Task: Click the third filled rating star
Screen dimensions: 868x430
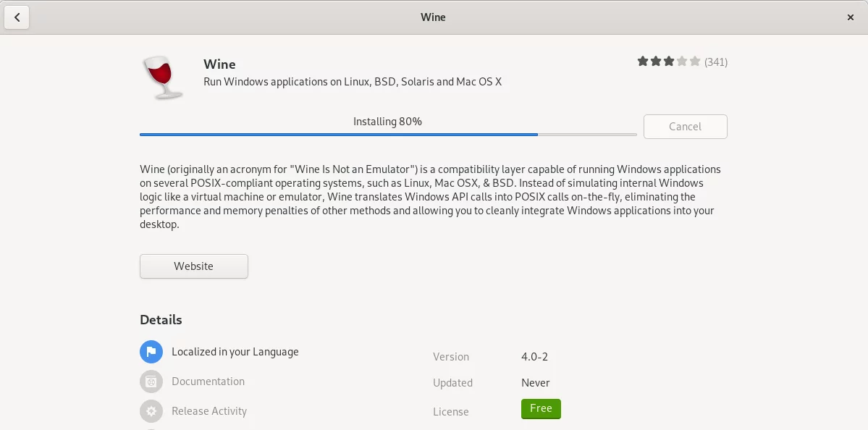Action: click(669, 62)
